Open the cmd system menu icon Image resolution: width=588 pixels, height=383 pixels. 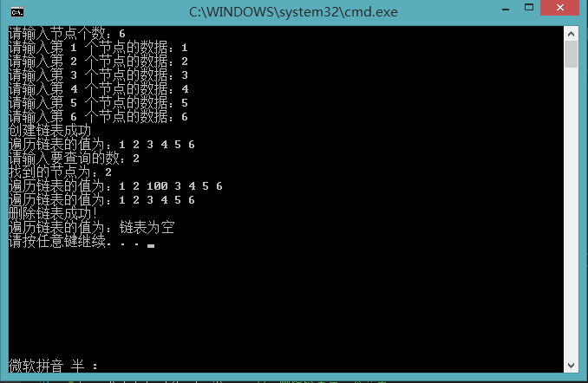point(17,12)
